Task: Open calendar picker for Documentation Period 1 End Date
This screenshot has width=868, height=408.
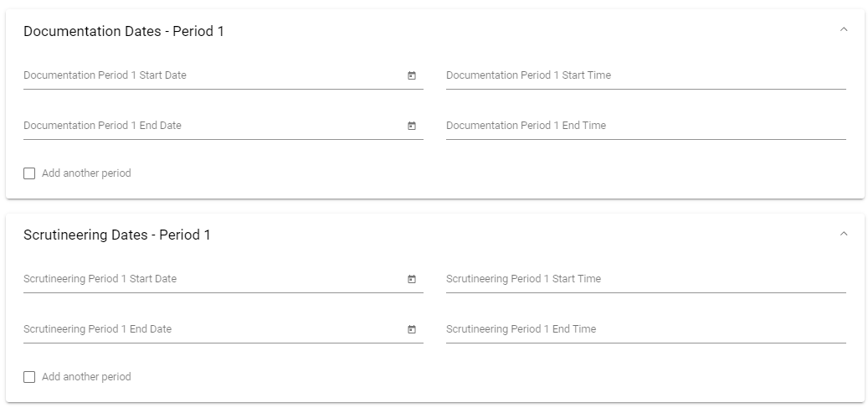Action: 411,126
